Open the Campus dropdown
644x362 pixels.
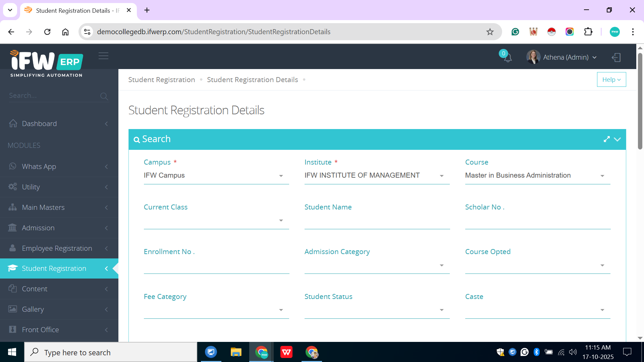pyautogui.click(x=216, y=176)
